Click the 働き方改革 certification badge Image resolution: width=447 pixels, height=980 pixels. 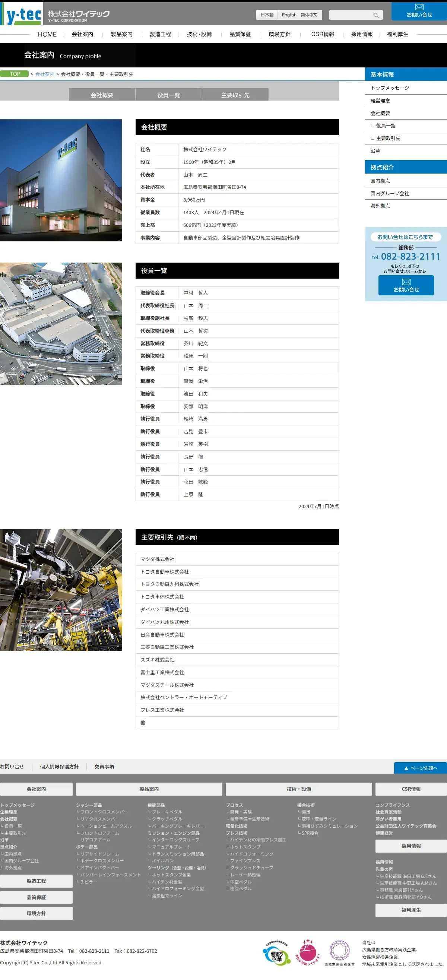click(x=276, y=954)
